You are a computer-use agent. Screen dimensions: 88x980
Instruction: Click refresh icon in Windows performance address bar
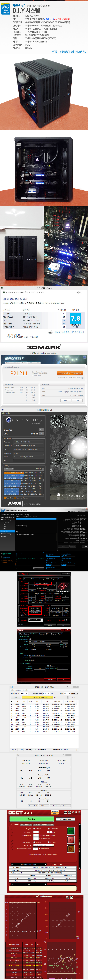(80, 293)
